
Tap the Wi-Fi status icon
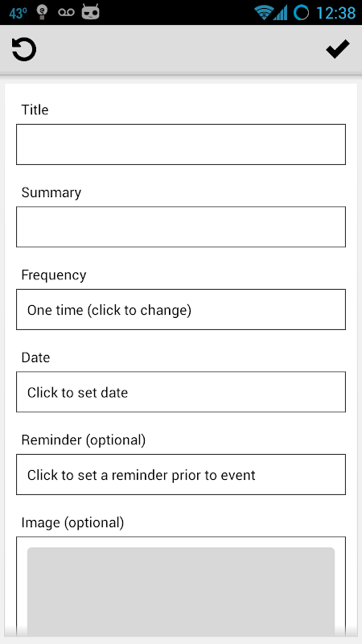264,12
